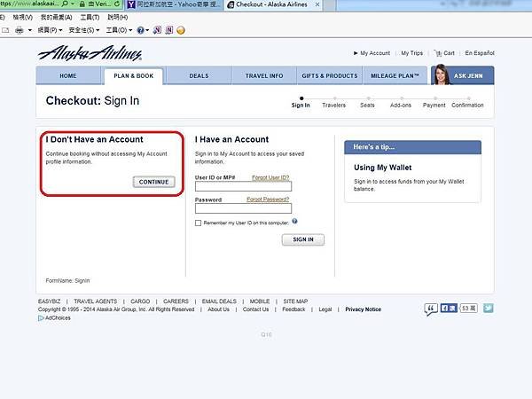Click the Facebook like button in footer

449,308
